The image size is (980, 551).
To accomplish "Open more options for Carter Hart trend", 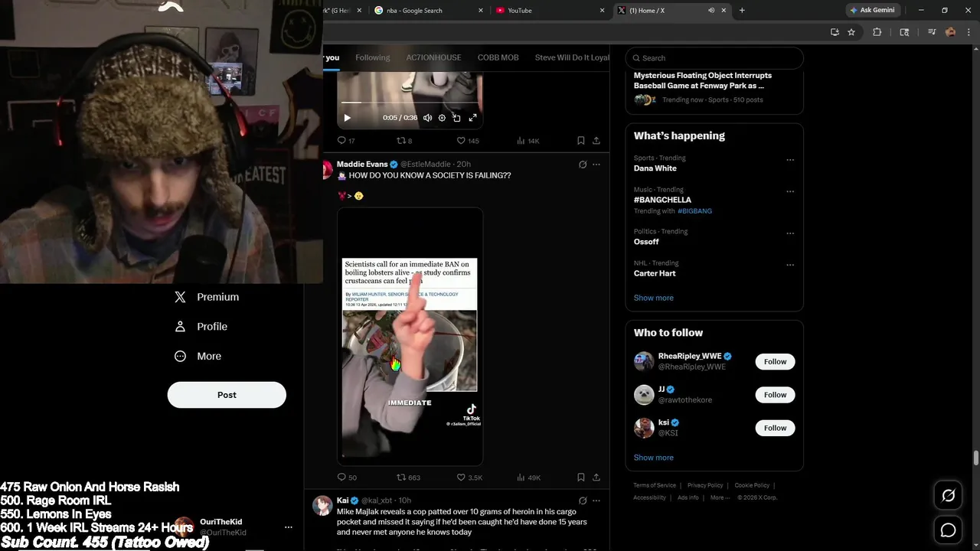I will 790,265.
